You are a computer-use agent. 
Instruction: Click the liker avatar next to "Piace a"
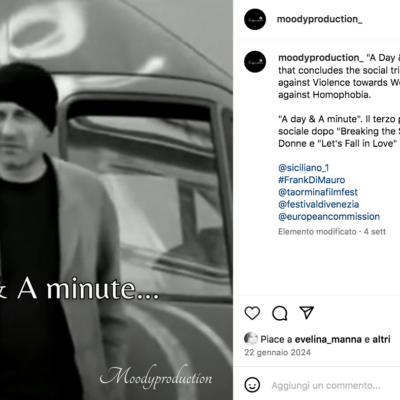click(251, 339)
